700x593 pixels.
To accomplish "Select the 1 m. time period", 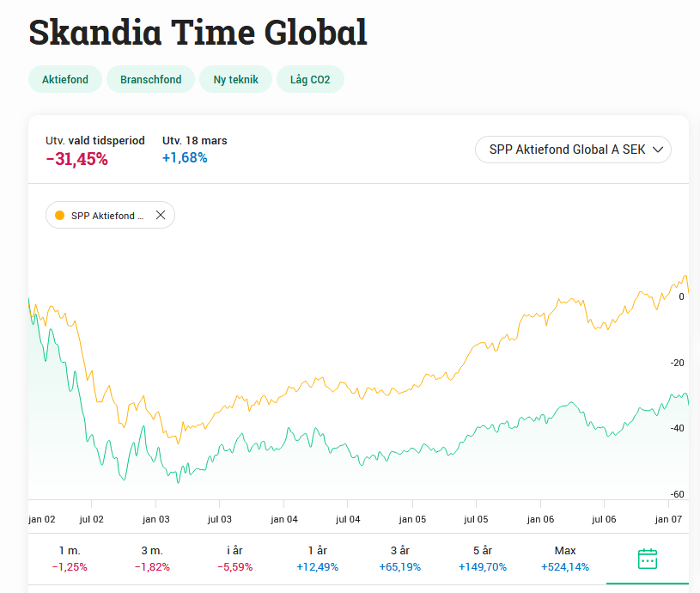I will [x=70, y=559].
